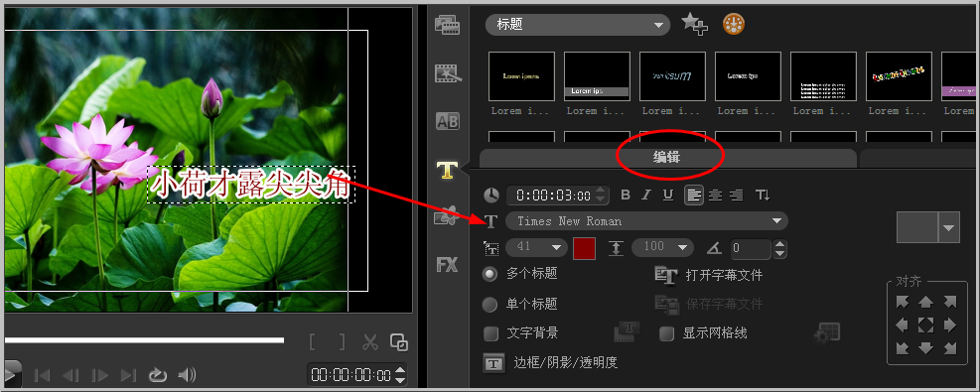This screenshot has height=392, width=980.
Task: Select the first Lorem ipsum title thumbnail
Action: point(521,76)
